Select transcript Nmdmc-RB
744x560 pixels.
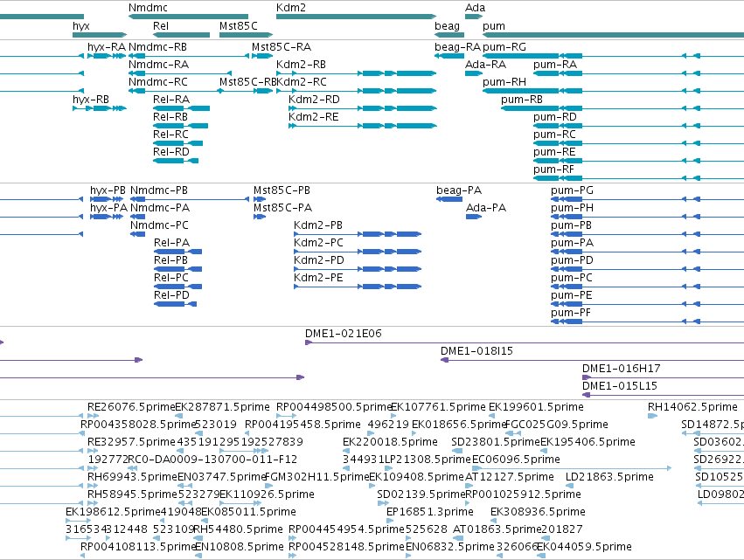158,47
